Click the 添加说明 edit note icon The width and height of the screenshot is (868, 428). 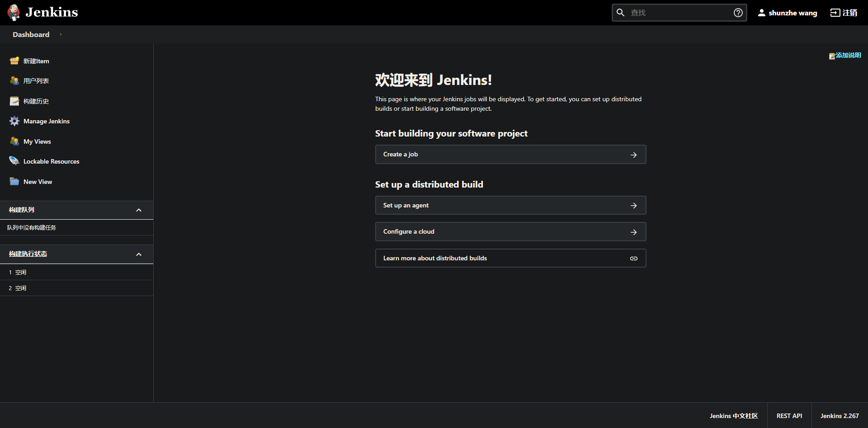coord(832,56)
